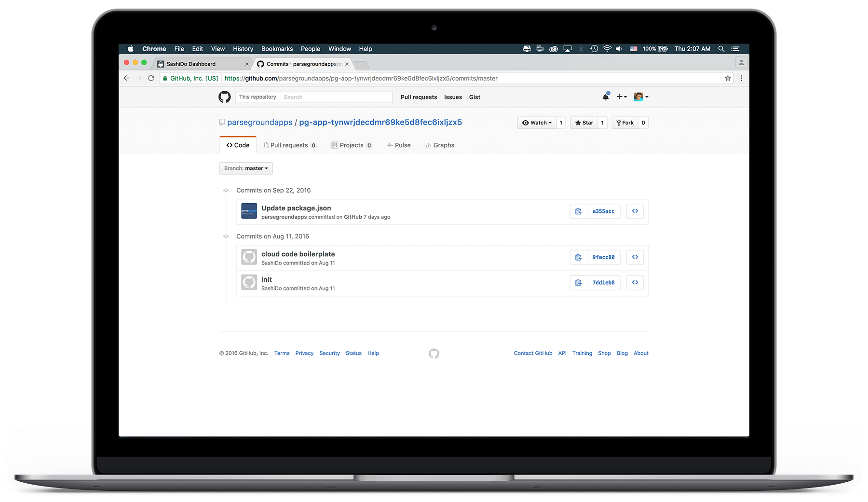Copy the SHA for the init commit
868x502 pixels.
click(x=578, y=282)
